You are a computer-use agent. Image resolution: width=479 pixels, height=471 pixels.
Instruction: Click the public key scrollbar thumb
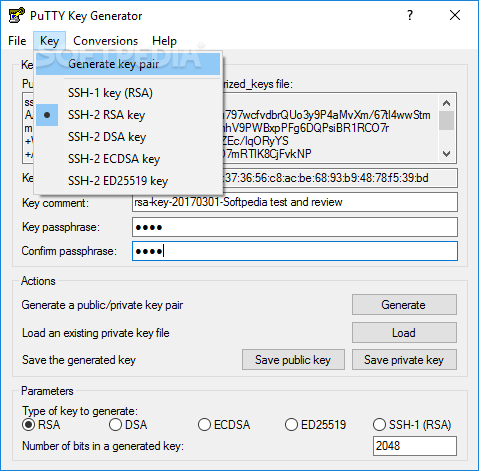point(446,120)
